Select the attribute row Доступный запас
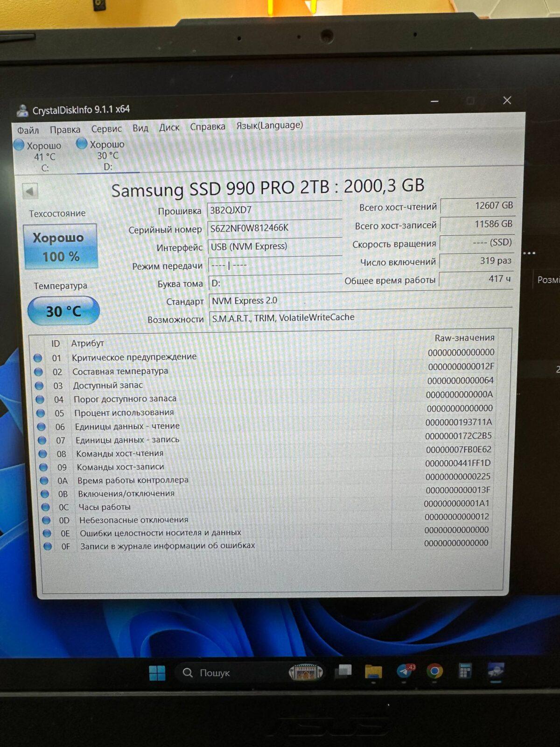Screen dimensions: 560x747 (x=265, y=383)
